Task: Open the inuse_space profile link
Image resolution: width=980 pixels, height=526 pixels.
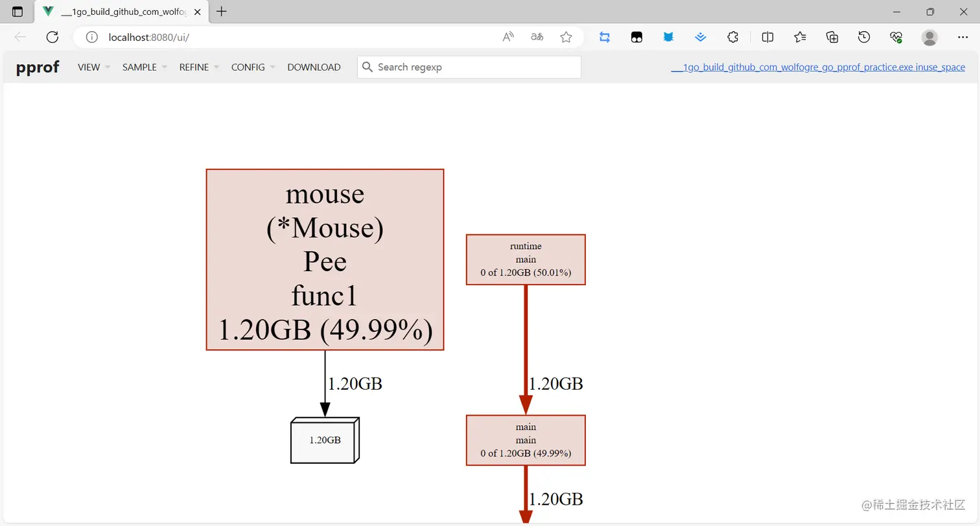Action: (x=818, y=67)
